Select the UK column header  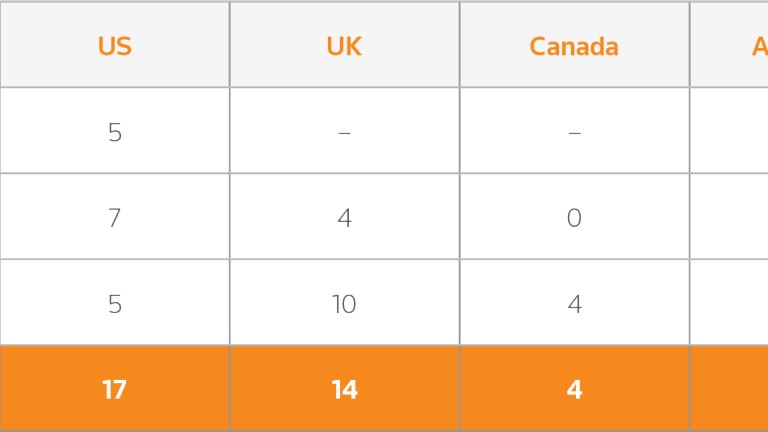click(x=344, y=46)
